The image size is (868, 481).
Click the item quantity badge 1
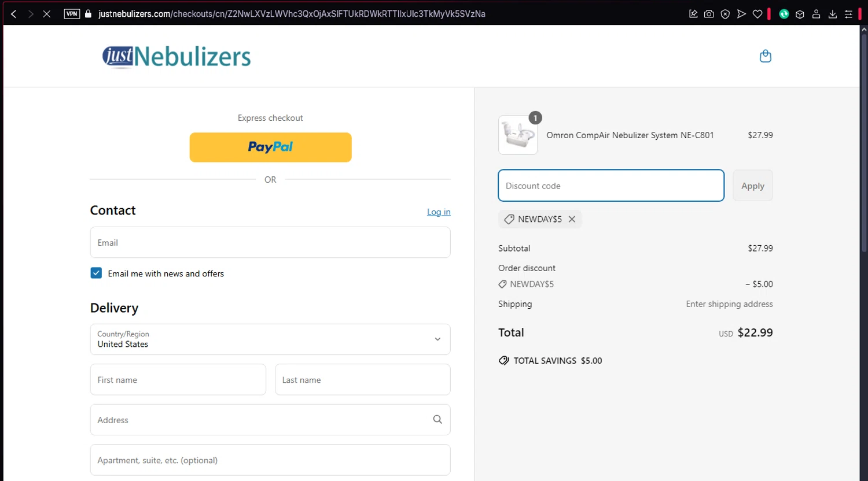535,118
